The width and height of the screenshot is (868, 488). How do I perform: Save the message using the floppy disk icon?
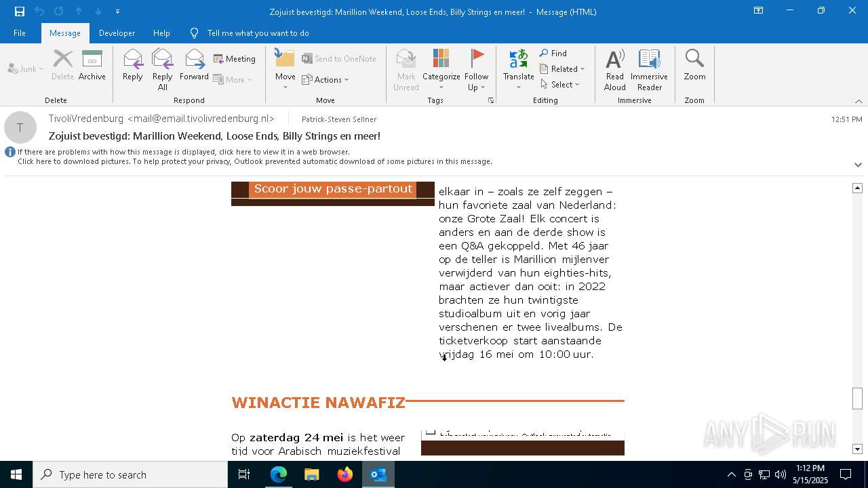pos(19,12)
